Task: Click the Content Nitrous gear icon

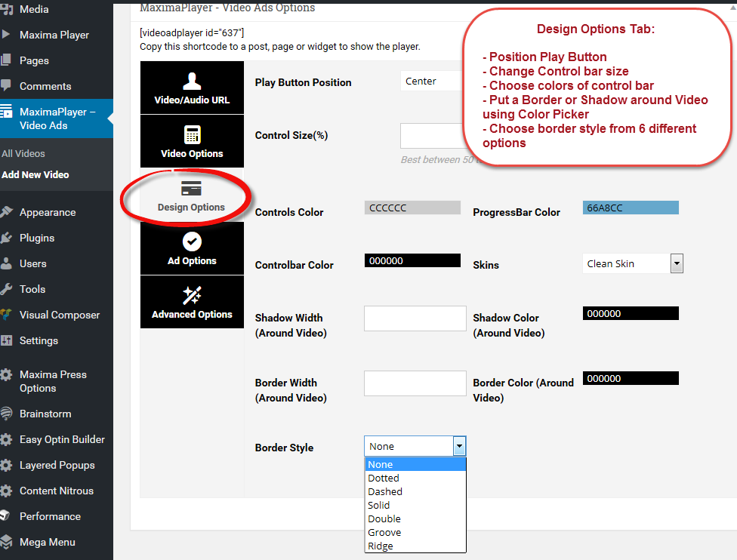Action: [x=6, y=491]
